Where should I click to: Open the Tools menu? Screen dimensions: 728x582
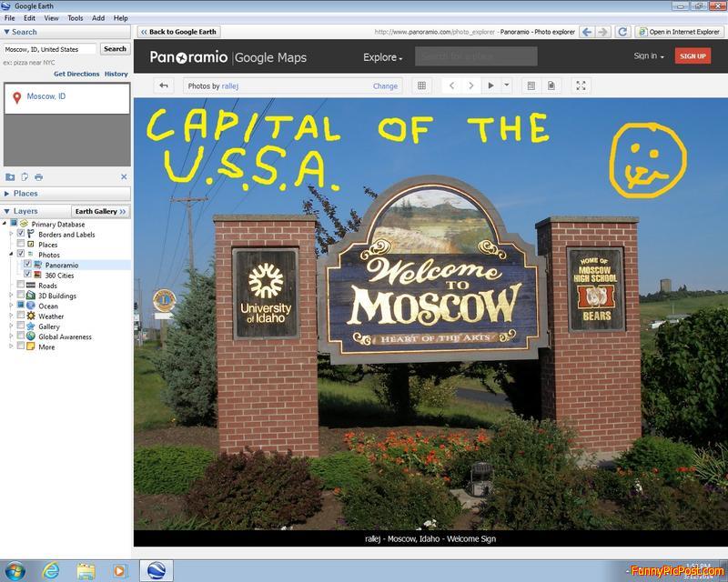point(75,18)
